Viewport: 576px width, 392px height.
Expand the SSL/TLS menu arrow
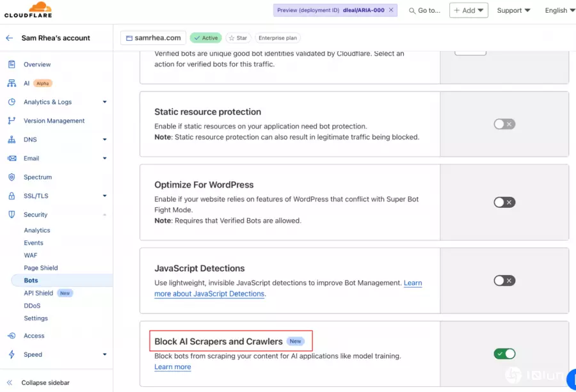point(105,196)
